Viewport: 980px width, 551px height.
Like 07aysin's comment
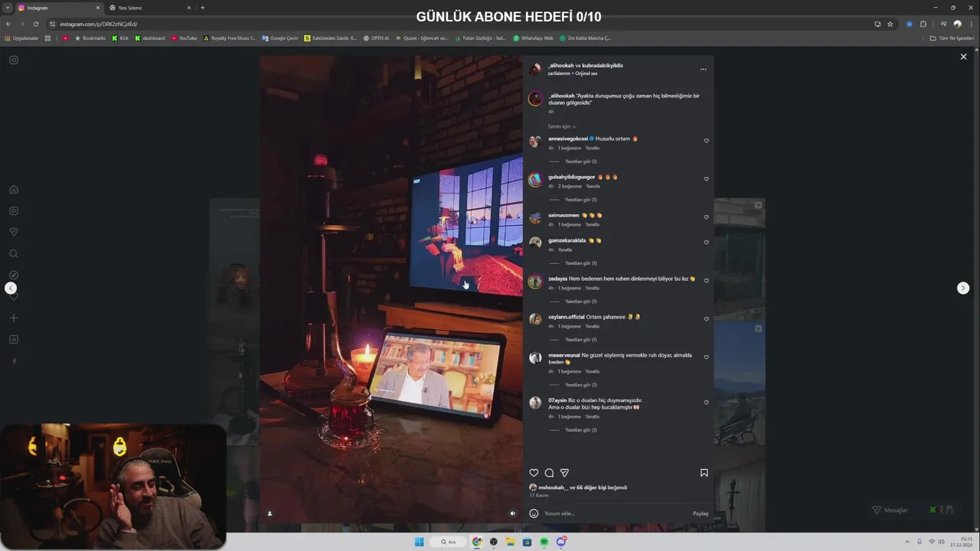tap(706, 403)
